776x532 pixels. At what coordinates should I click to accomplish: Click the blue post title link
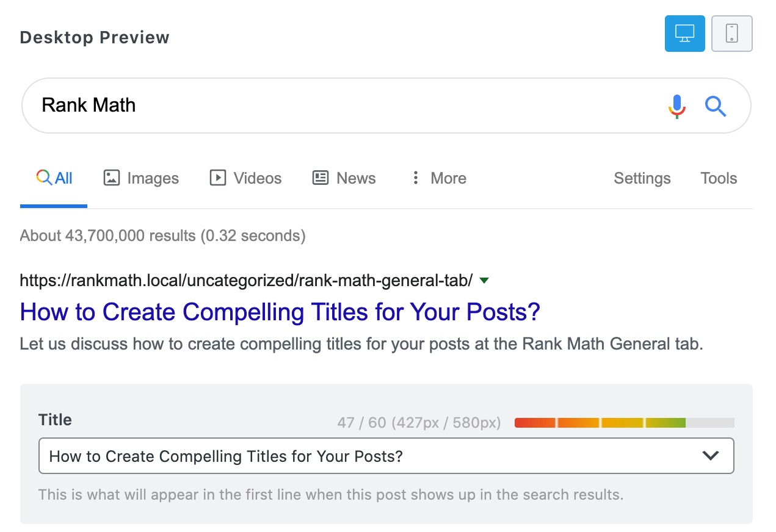[280, 312]
